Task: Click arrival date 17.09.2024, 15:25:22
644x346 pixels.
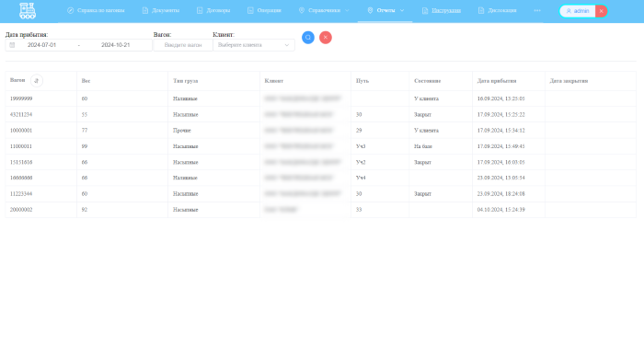Action: (x=501, y=115)
